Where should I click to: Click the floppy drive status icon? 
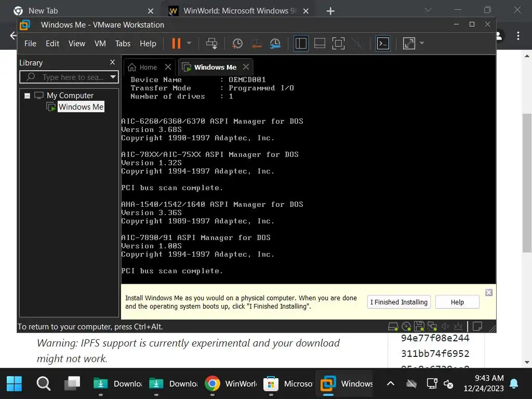419,326
